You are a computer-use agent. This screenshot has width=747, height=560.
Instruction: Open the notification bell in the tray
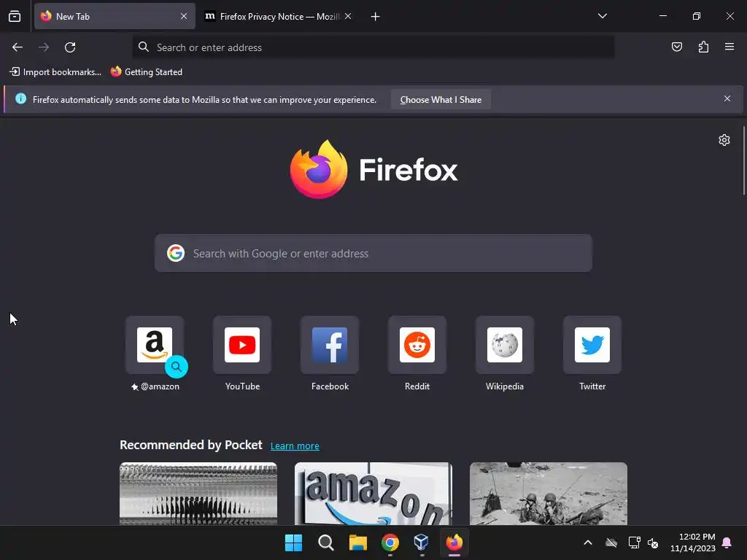pyautogui.click(x=727, y=542)
